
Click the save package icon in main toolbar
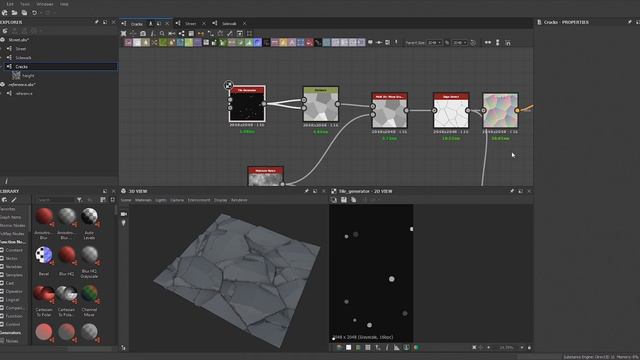point(24,13)
